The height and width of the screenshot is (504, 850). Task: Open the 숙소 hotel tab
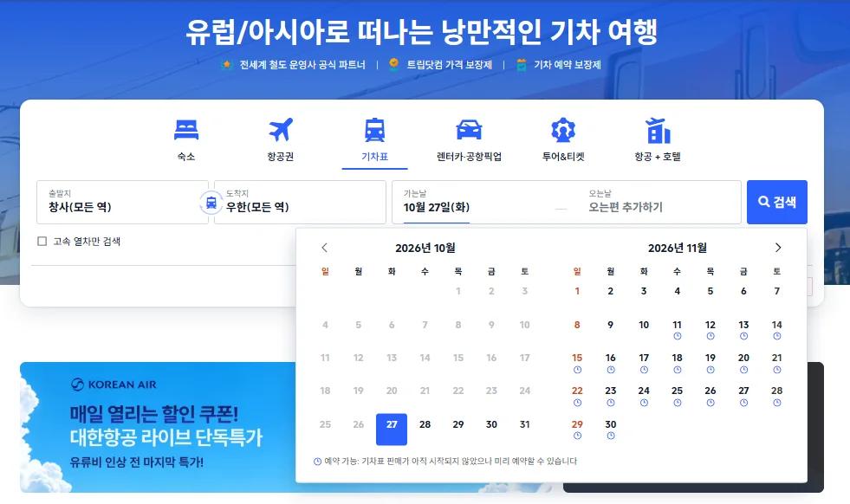pos(186,139)
